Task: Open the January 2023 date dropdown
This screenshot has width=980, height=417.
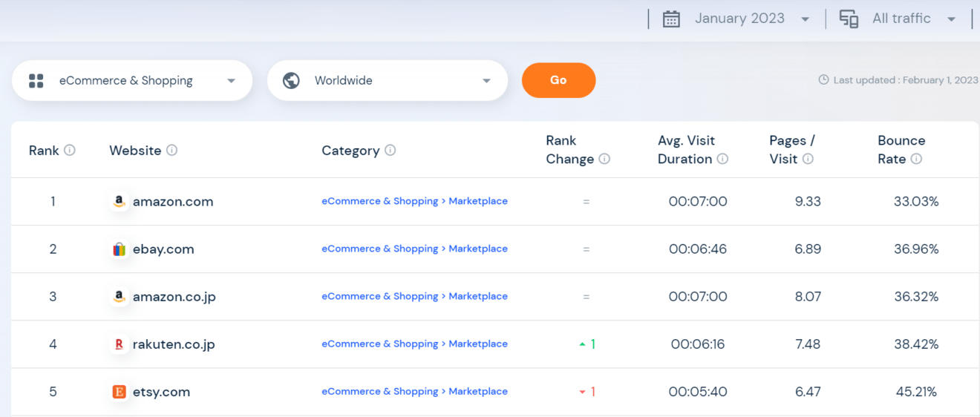Action: click(751, 19)
